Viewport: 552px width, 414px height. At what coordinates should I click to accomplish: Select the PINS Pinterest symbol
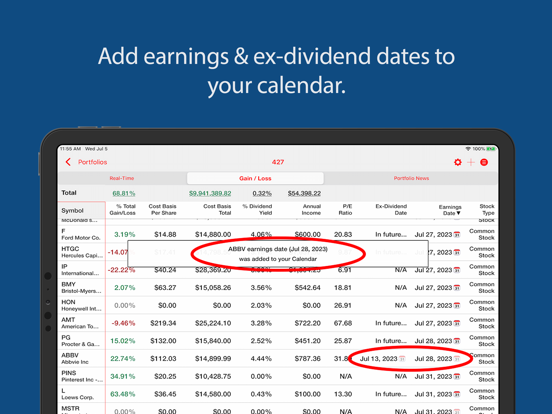[81, 376]
